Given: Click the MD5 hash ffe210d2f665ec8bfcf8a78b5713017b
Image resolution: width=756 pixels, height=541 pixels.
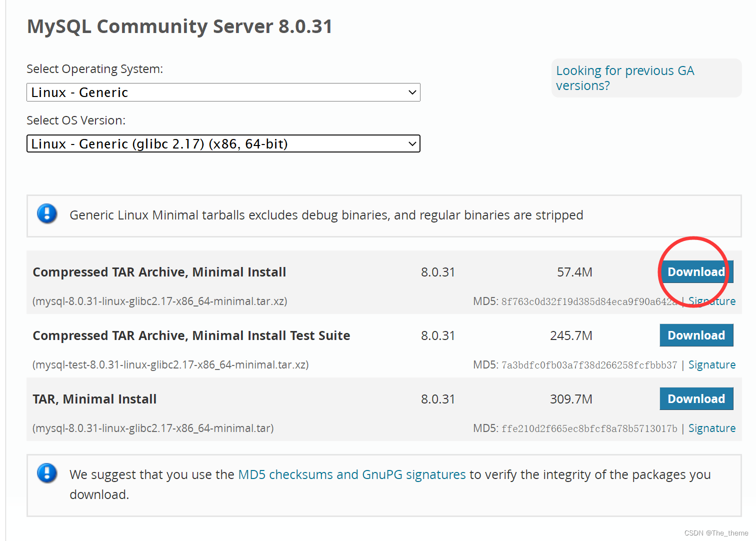Looking at the screenshot, I should pos(589,429).
